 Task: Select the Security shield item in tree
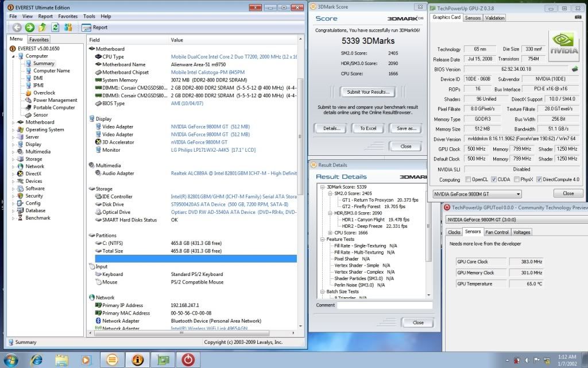click(21, 195)
